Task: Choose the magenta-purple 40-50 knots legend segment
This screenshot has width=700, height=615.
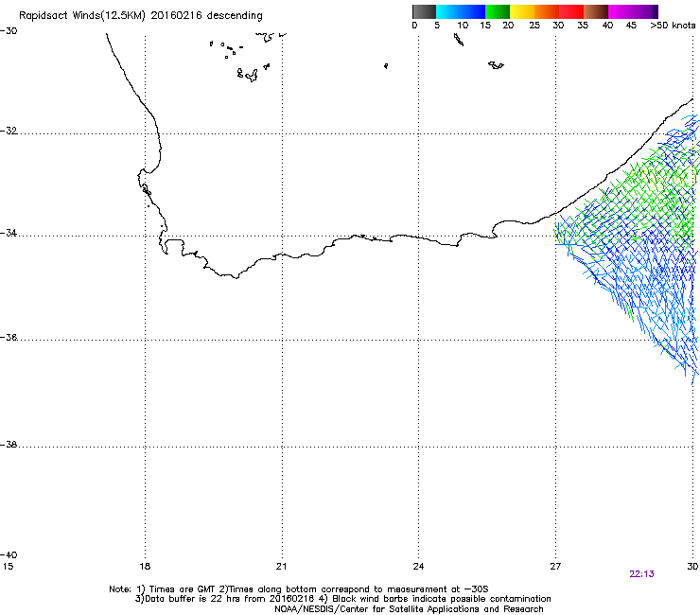Action: coord(633,11)
